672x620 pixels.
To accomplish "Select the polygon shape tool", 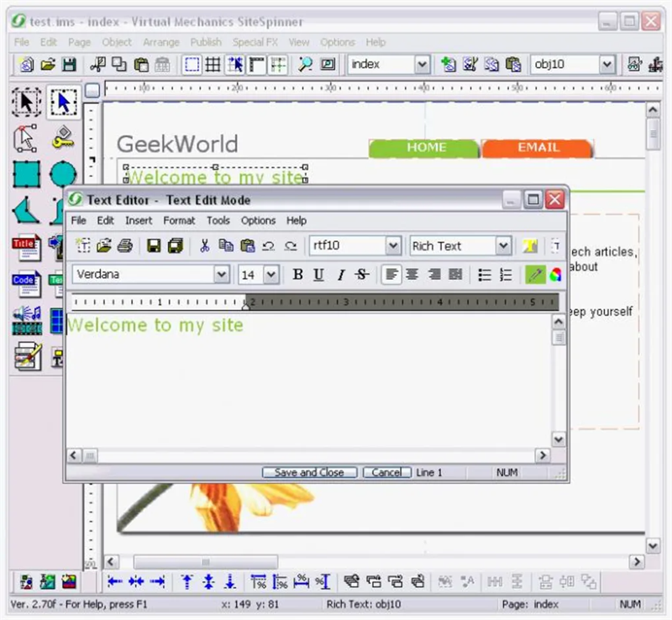I will tap(27, 211).
